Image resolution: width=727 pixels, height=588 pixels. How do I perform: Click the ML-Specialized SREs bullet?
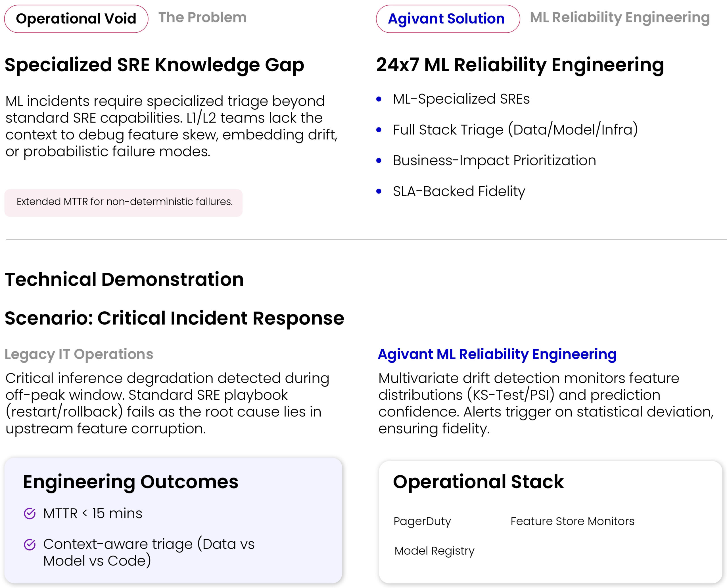(461, 99)
